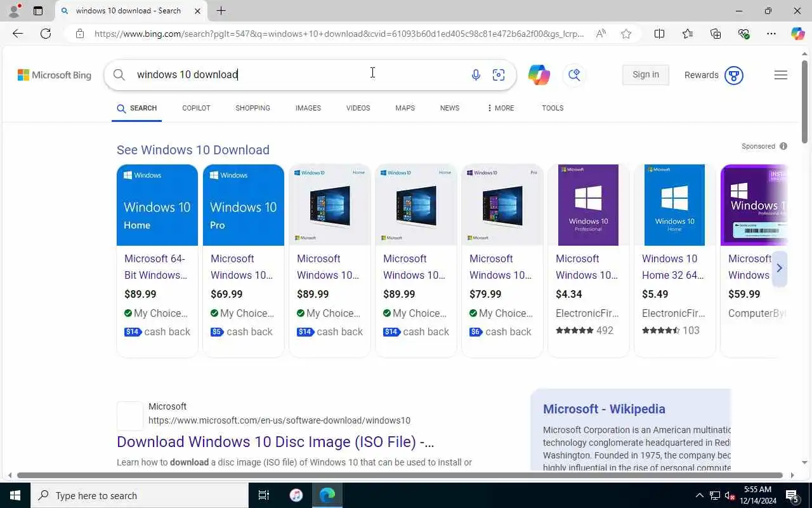Open the tab actions menu icon
Viewport: 812px width, 508px height.
click(38, 11)
